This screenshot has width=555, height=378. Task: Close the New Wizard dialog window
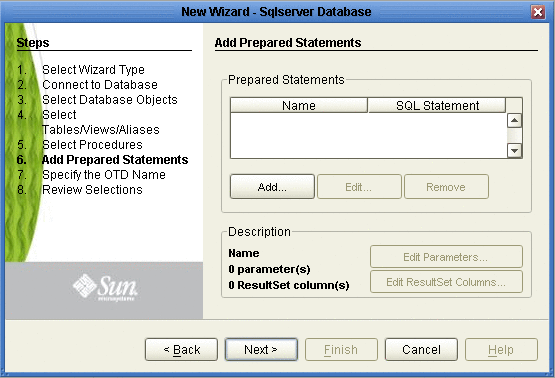coord(538,12)
